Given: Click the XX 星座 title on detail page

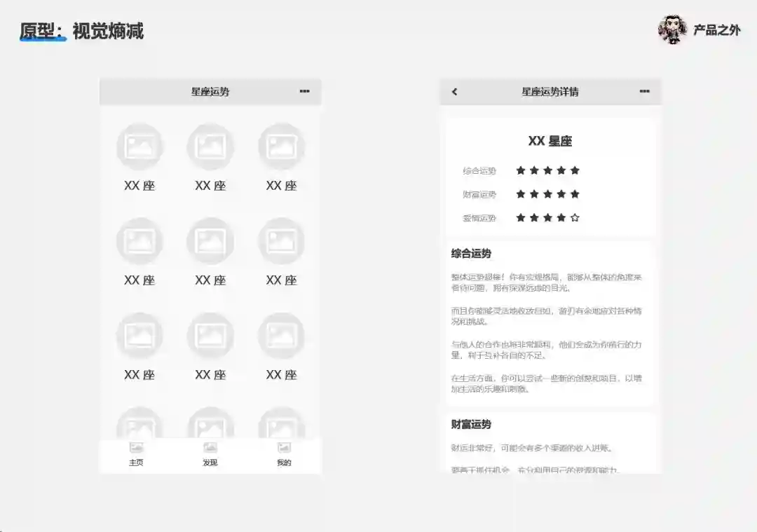Looking at the screenshot, I should (x=551, y=140).
